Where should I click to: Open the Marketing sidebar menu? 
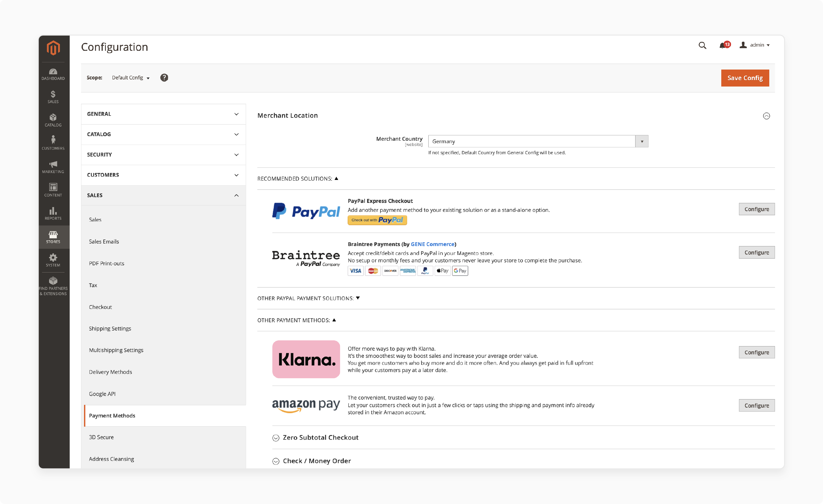(53, 167)
